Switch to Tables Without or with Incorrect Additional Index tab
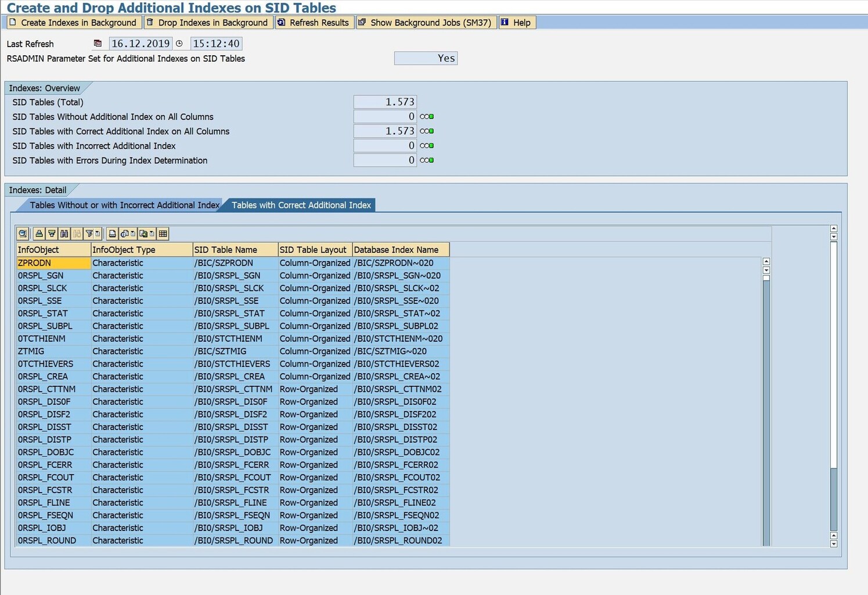This screenshot has width=868, height=595. (124, 205)
